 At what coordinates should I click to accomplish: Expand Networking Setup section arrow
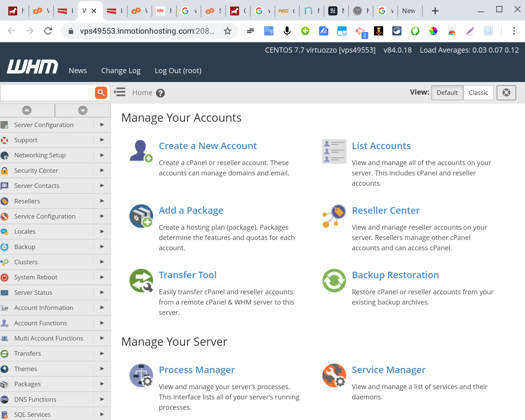pyautogui.click(x=102, y=155)
